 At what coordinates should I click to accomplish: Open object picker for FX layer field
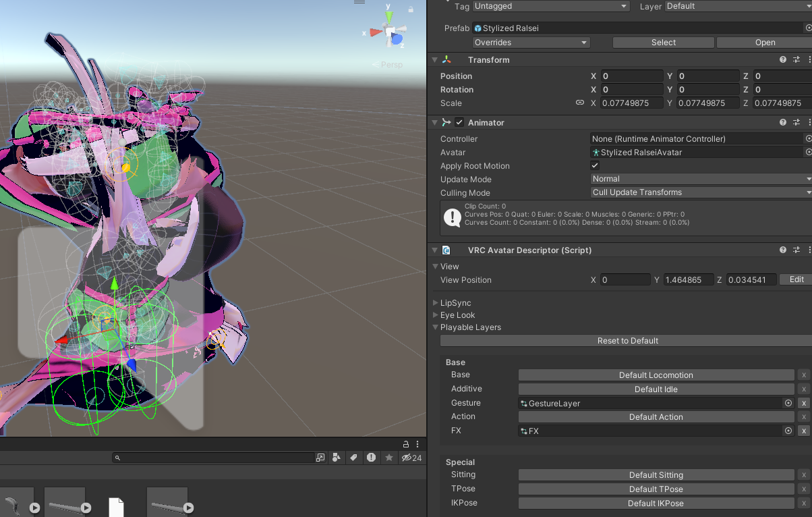pyautogui.click(x=788, y=431)
